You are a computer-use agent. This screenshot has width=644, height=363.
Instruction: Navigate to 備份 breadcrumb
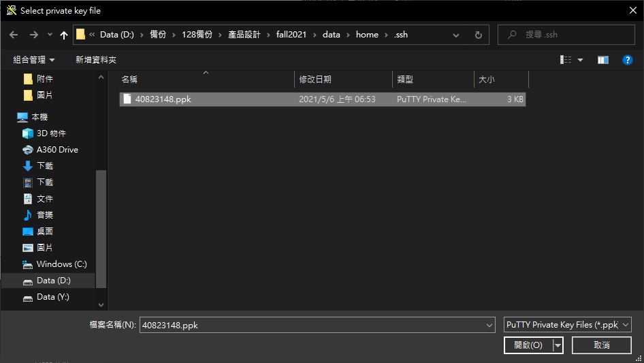tap(158, 35)
